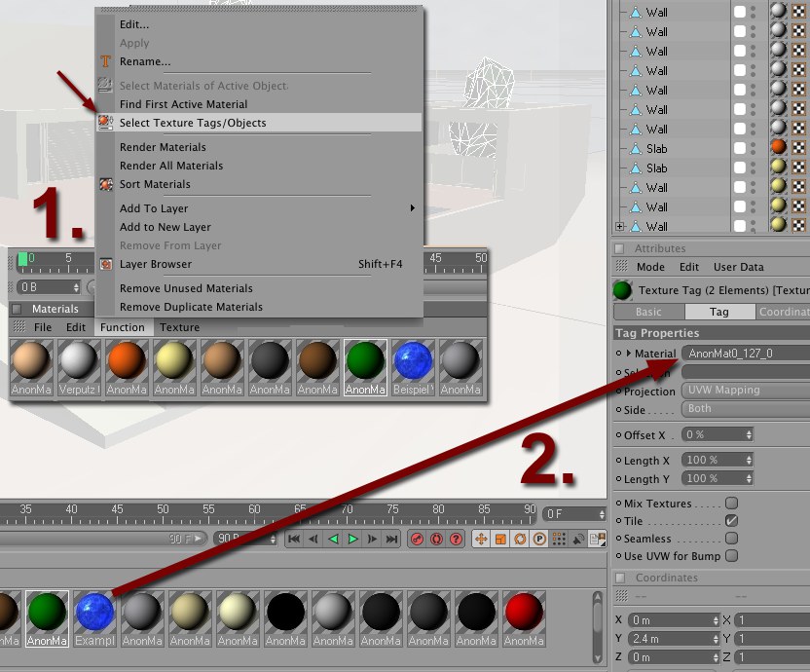Image resolution: width=810 pixels, height=672 pixels.
Task: Toggle the rotation key icon in timeline
Action: [x=520, y=539]
